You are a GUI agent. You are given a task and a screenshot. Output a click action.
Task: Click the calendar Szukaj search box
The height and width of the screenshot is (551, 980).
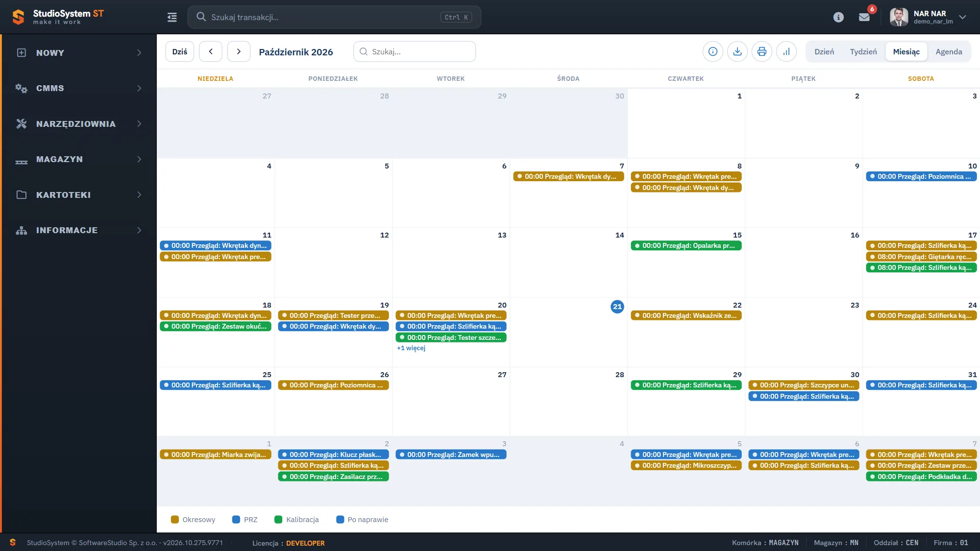pos(415,51)
